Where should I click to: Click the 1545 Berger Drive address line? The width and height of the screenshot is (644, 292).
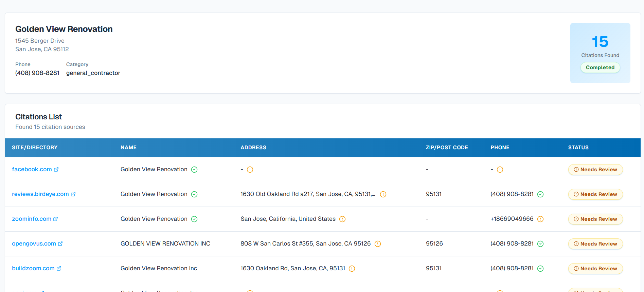coord(40,41)
